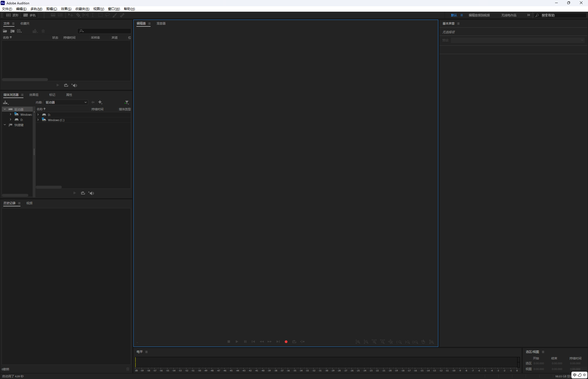Click horizontal scrollbar in Files panel

(25, 80)
